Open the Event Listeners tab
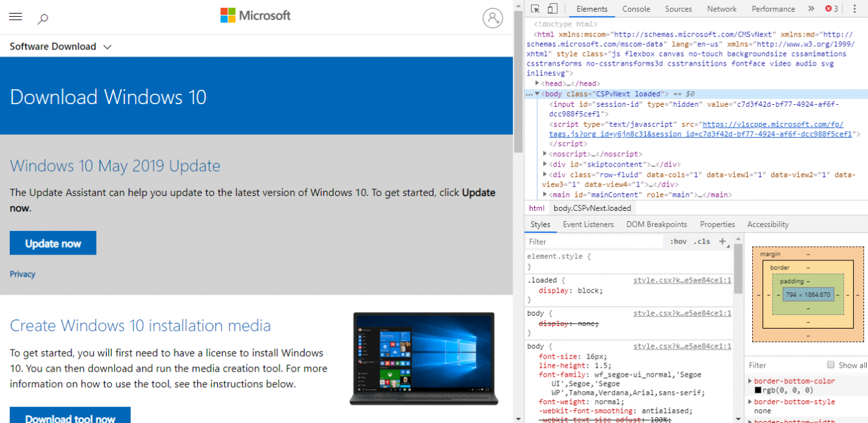 [588, 225]
